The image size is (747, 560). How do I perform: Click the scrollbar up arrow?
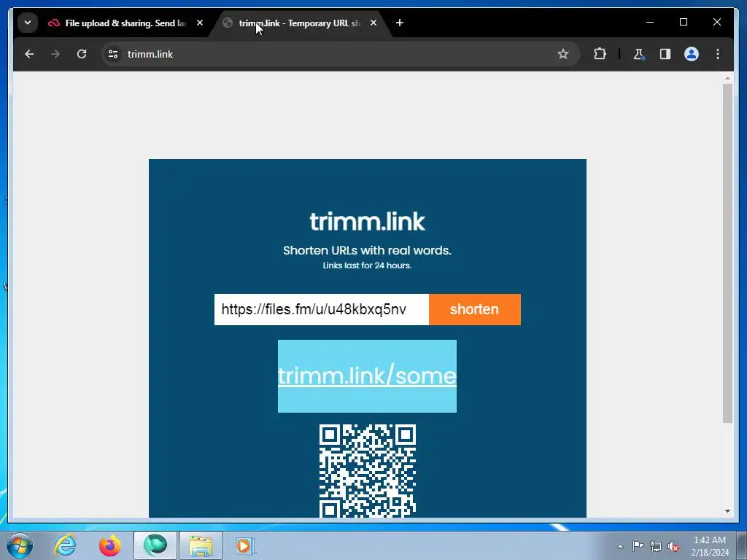727,77
